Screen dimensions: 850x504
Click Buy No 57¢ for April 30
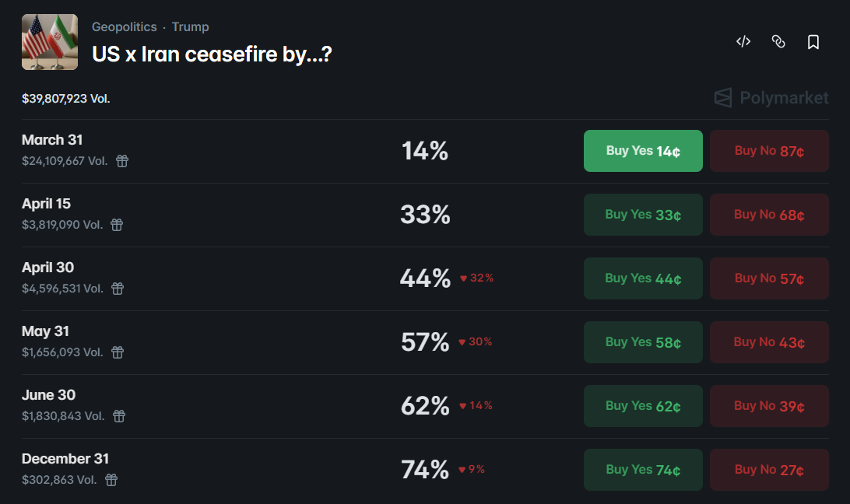pyautogui.click(x=769, y=278)
